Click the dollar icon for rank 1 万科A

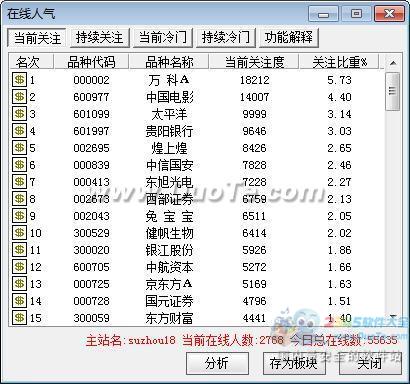point(19,80)
